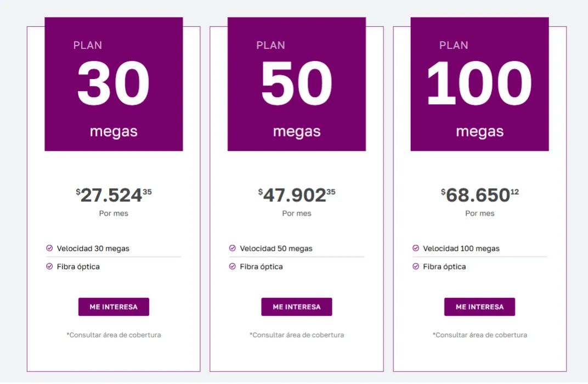
Task: Click ME INTERESA for the 30 megas plan
Action: tap(114, 307)
